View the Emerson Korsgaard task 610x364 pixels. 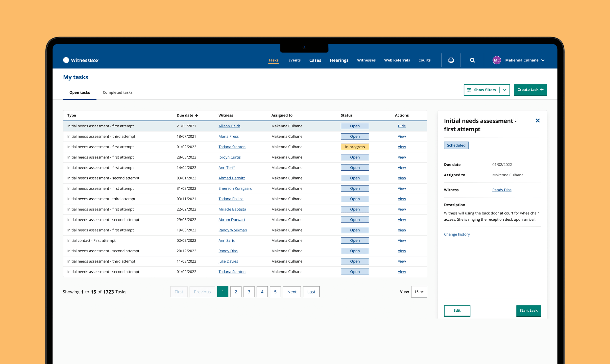pyautogui.click(x=402, y=189)
